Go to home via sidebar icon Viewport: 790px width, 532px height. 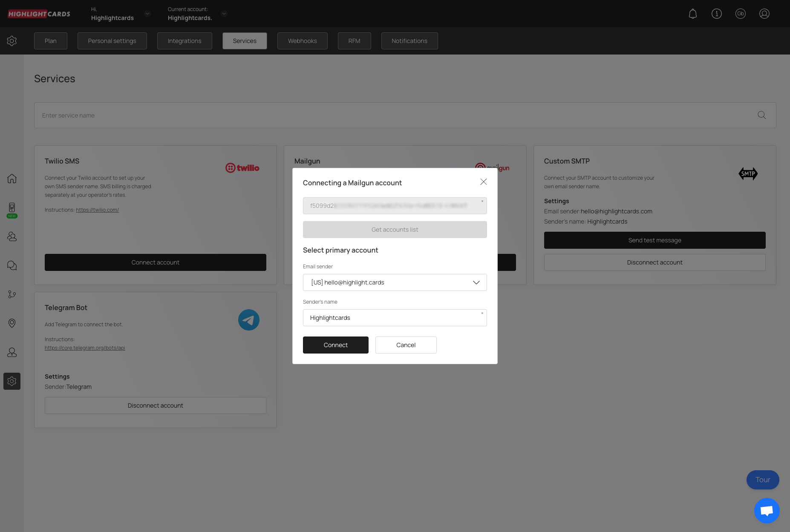coord(12,178)
